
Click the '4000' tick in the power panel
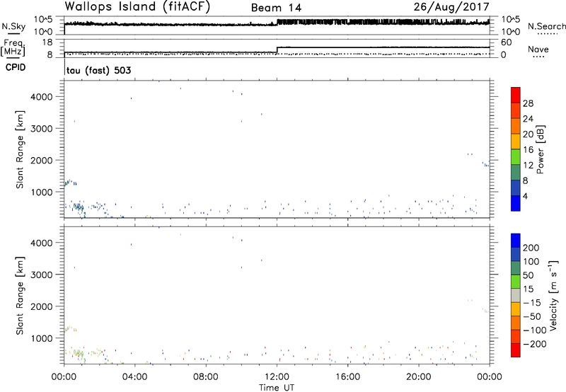42,97
